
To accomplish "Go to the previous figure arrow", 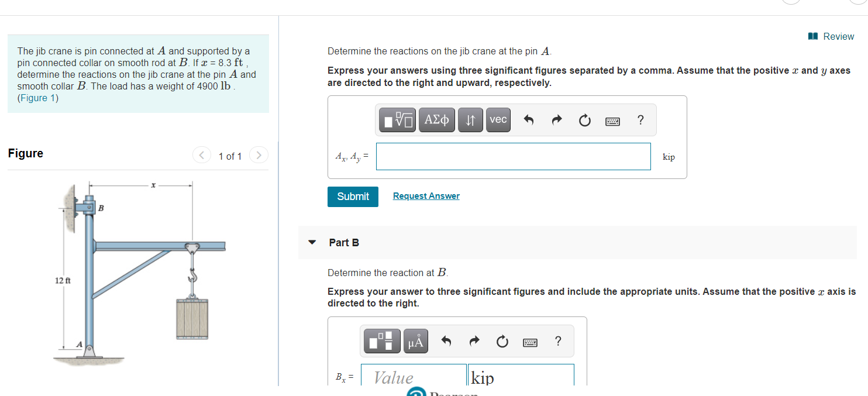I will coord(202,155).
